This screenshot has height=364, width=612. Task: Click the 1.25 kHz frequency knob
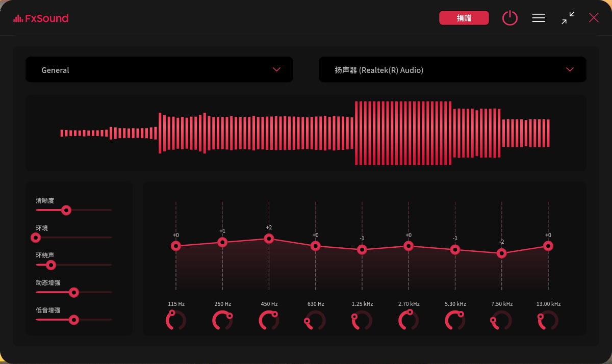362,320
